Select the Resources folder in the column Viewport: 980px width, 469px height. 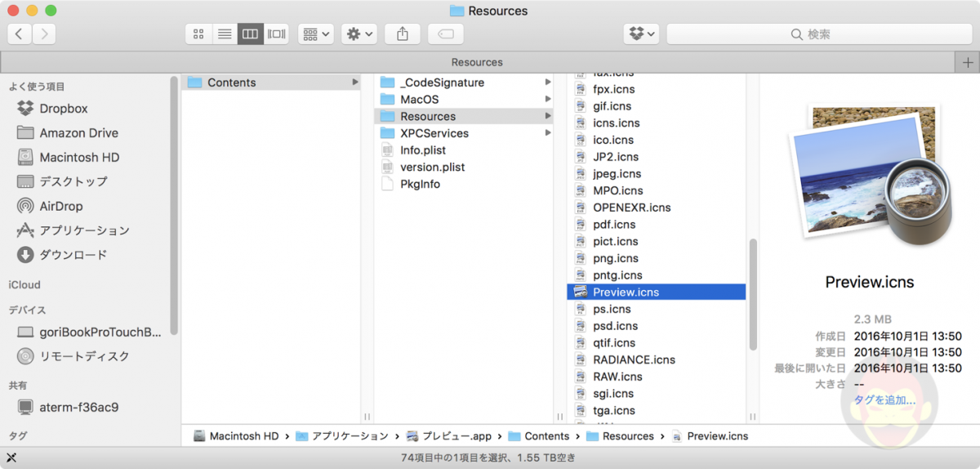pyautogui.click(x=464, y=116)
